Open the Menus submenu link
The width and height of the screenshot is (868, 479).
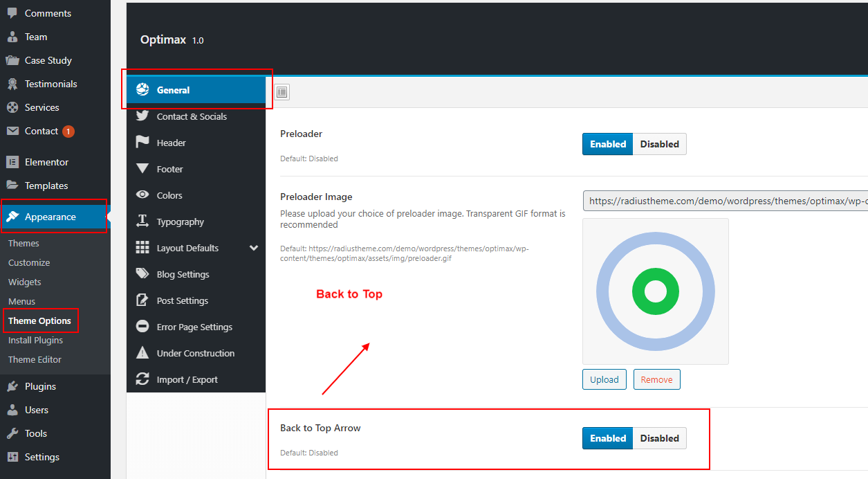pyautogui.click(x=22, y=301)
